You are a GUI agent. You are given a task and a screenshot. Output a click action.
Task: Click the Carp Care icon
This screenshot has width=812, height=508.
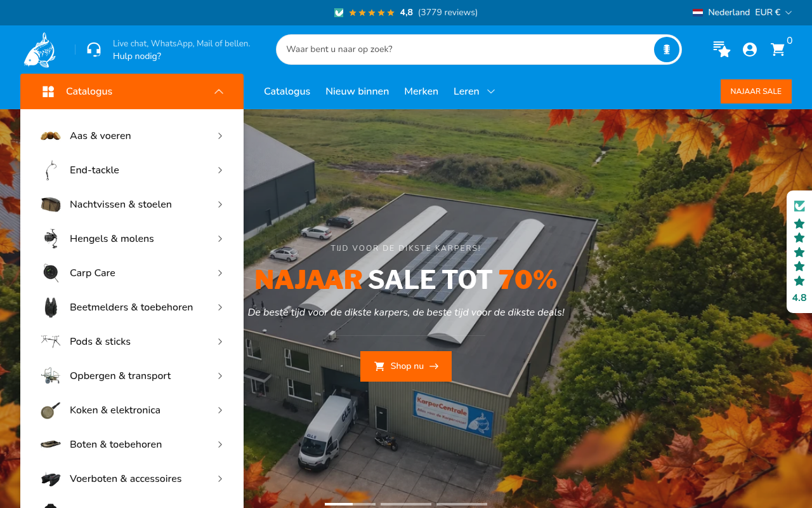tap(51, 273)
